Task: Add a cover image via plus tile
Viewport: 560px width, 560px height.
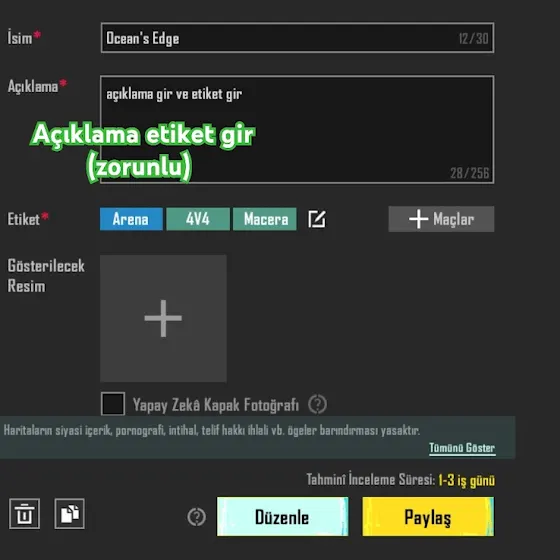Action: click(163, 318)
